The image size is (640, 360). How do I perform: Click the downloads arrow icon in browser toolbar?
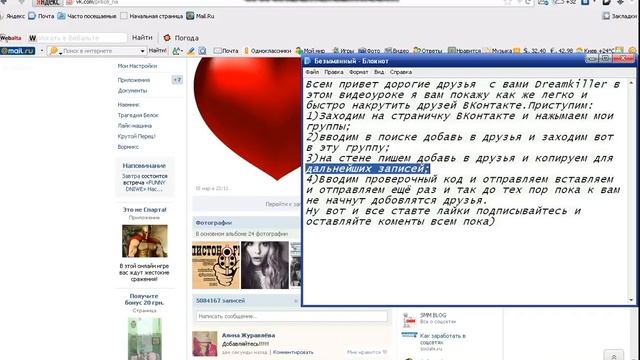click(x=620, y=2)
